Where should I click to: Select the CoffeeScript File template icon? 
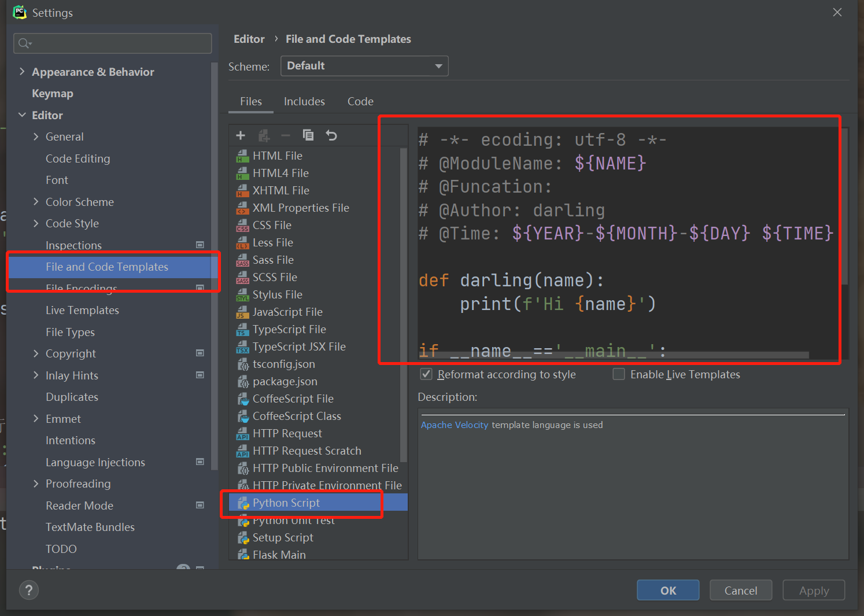point(243,399)
